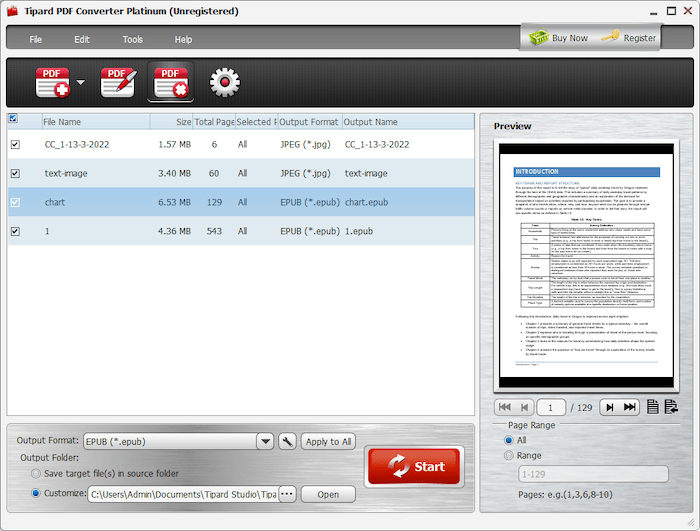Open output settings with the wrench icon
This screenshot has height=531, width=700.
[x=286, y=441]
